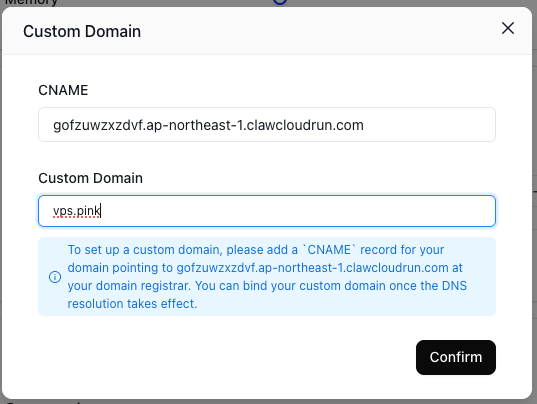Viewport: 537px width, 404px height.
Task: Click empty space right of vps.pink in the input
Action: point(298,211)
